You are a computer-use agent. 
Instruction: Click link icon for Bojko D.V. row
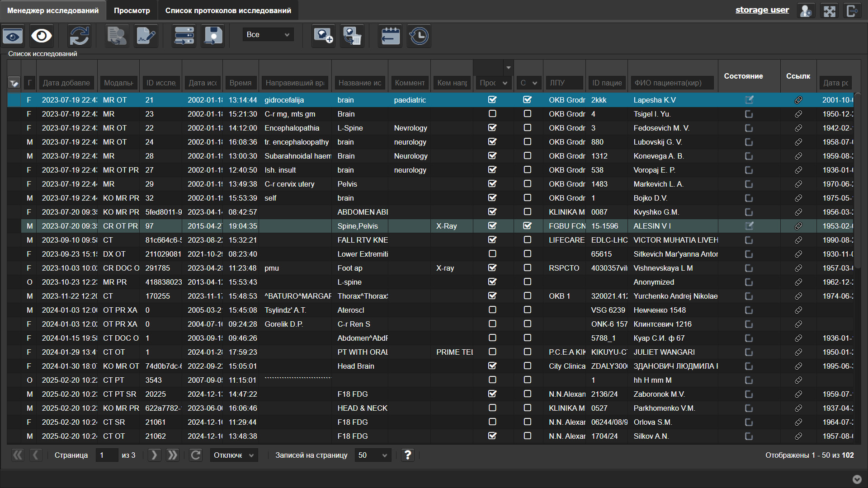point(798,198)
